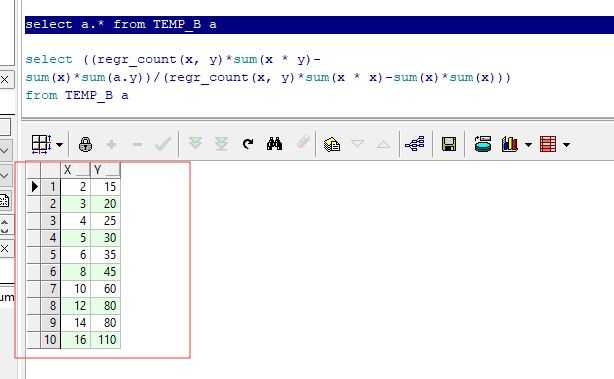This screenshot has width=614, height=379.
Task: Click the refresh arrow icon
Action: click(x=248, y=144)
